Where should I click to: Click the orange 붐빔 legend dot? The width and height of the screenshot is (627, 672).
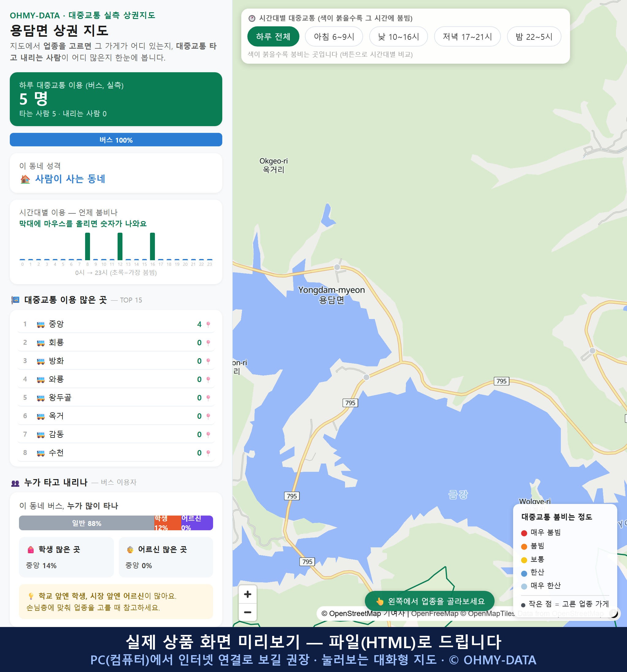(x=524, y=546)
